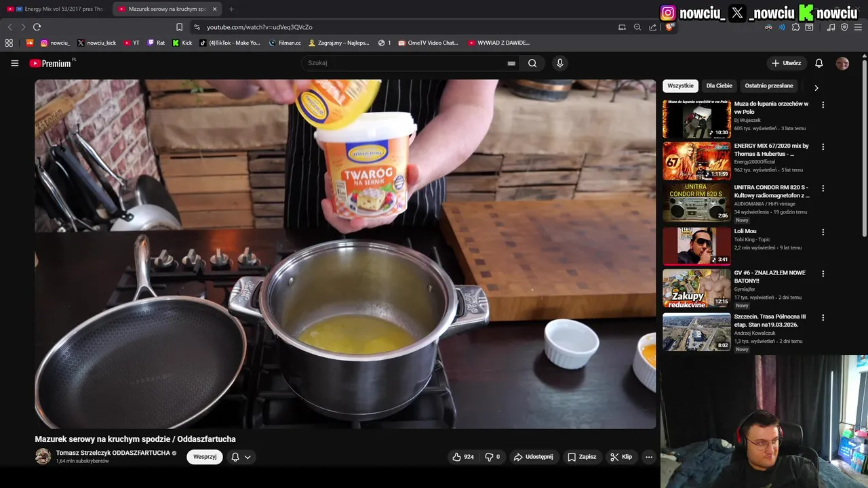The width and height of the screenshot is (868, 488).
Task: Open YouTube notifications bell in header
Action: click(819, 63)
